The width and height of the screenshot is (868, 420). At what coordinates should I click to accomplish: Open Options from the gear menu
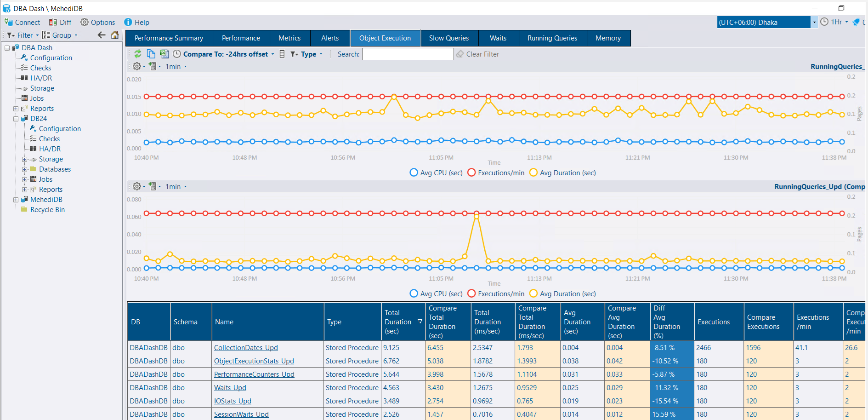(97, 22)
